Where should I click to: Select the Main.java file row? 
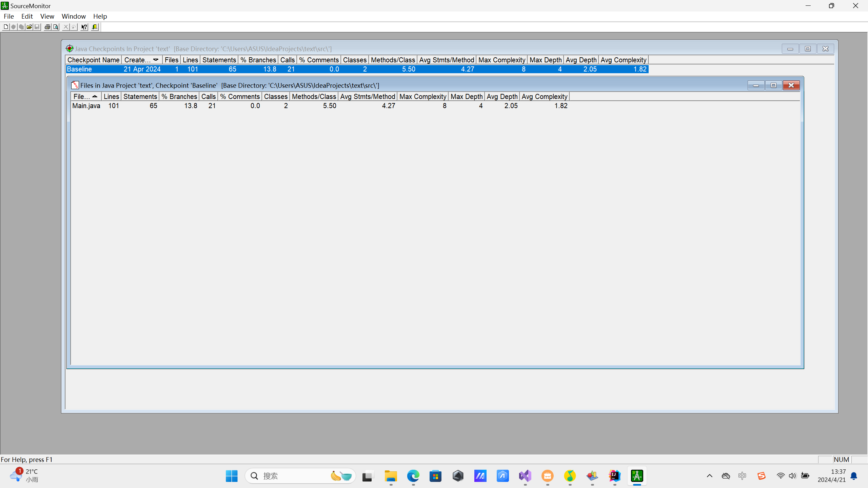coord(86,106)
